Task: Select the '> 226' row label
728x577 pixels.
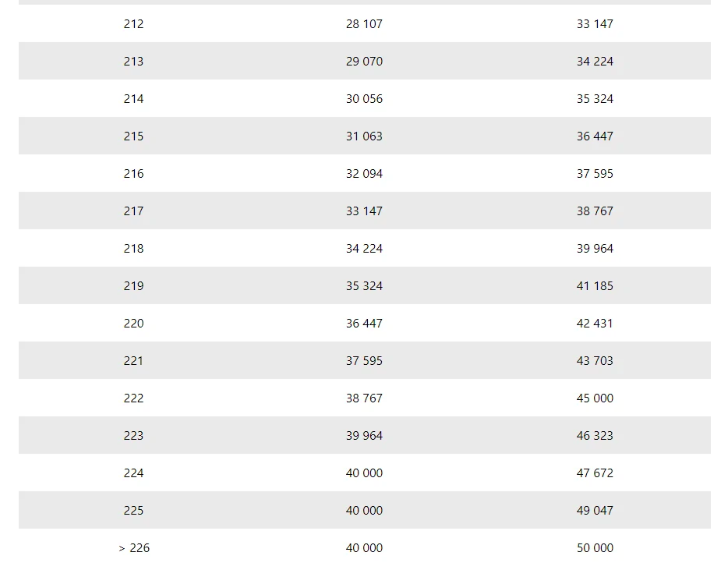Action: coord(134,548)
